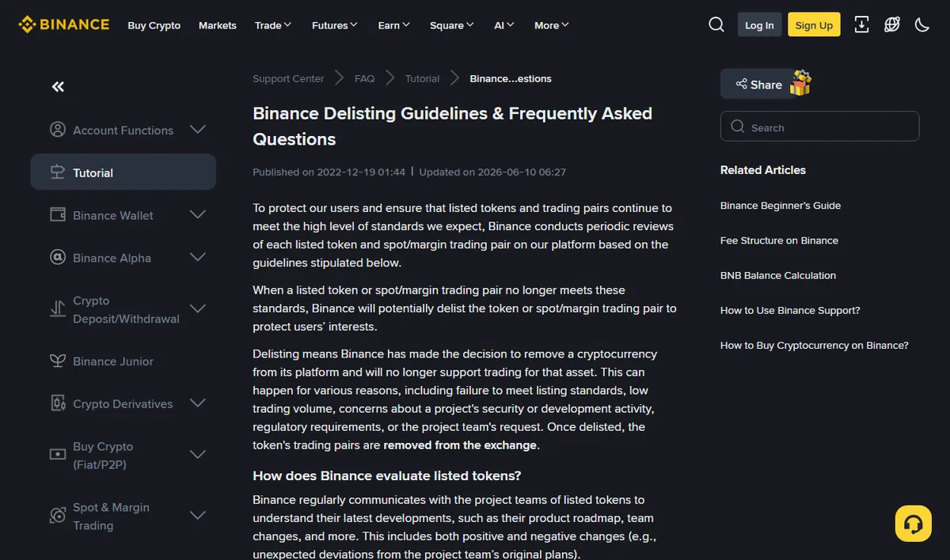Open the Markets page from the navigation

(x=218, y=25)
